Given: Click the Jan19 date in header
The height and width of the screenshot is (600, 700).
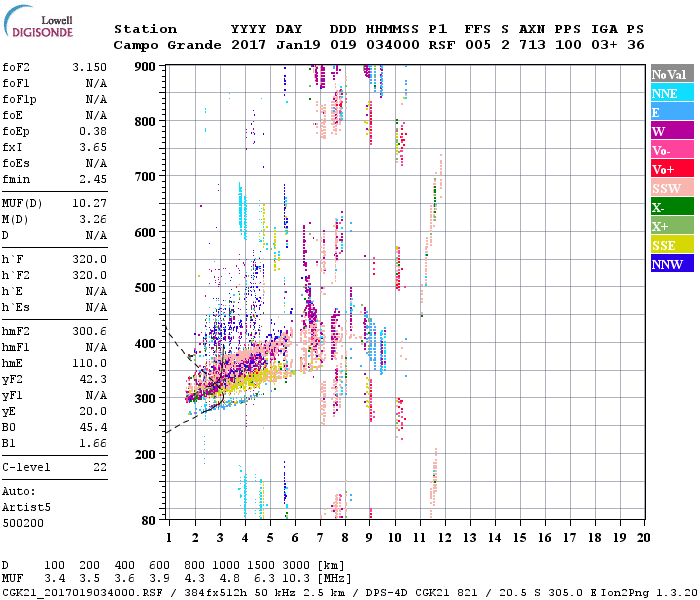Looking at the screenshot, I should point(298,45).
